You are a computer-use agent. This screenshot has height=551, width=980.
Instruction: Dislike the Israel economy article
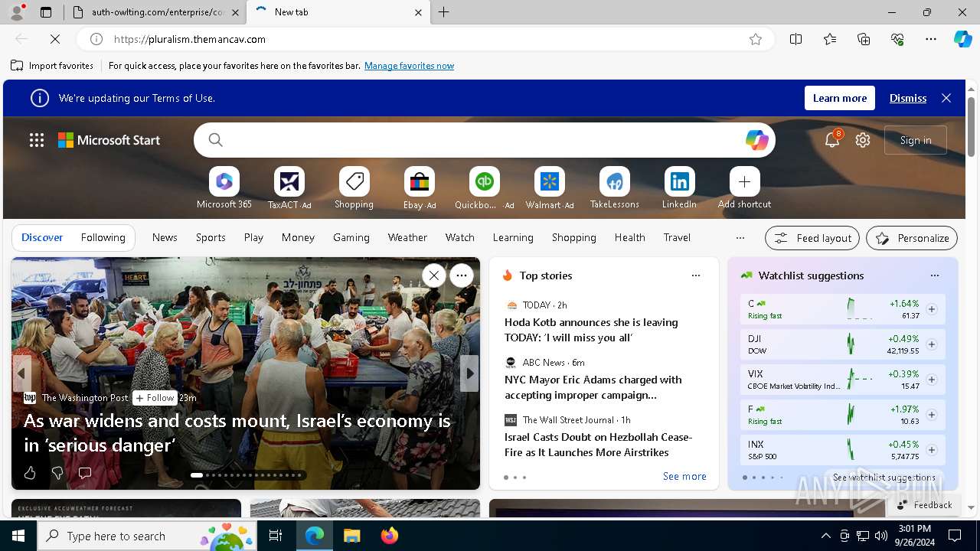(x=57, y=473)
